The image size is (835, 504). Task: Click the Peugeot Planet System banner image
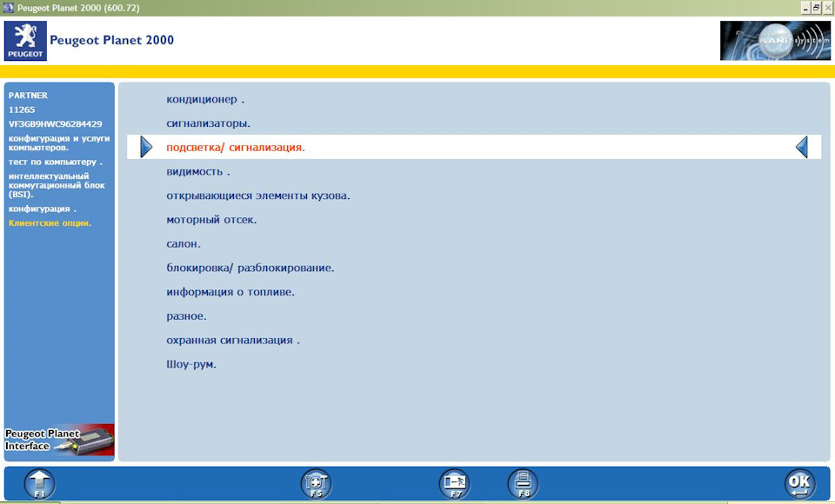click(x=775, y=41)
